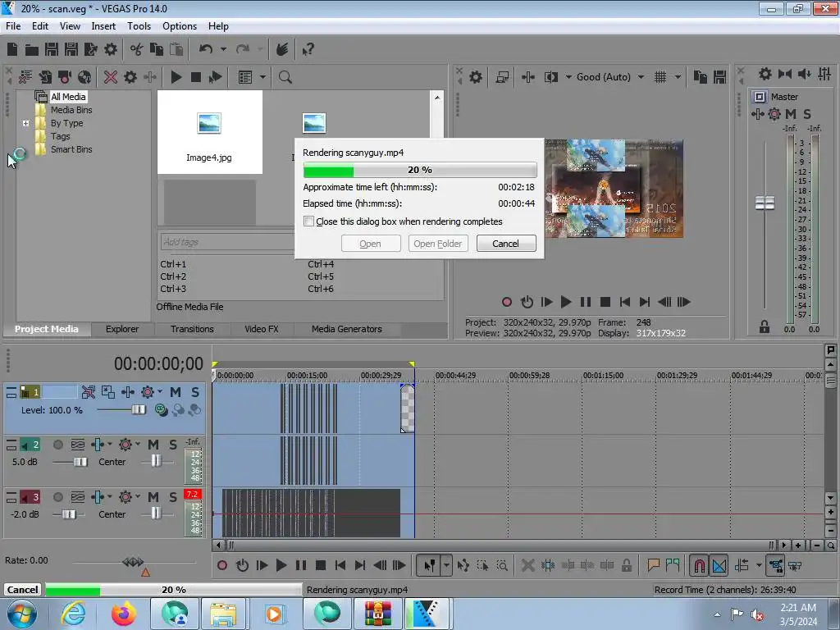This screenshot has width=840, height=630.
Task: Open the File menu
Action: coord(13,26)
